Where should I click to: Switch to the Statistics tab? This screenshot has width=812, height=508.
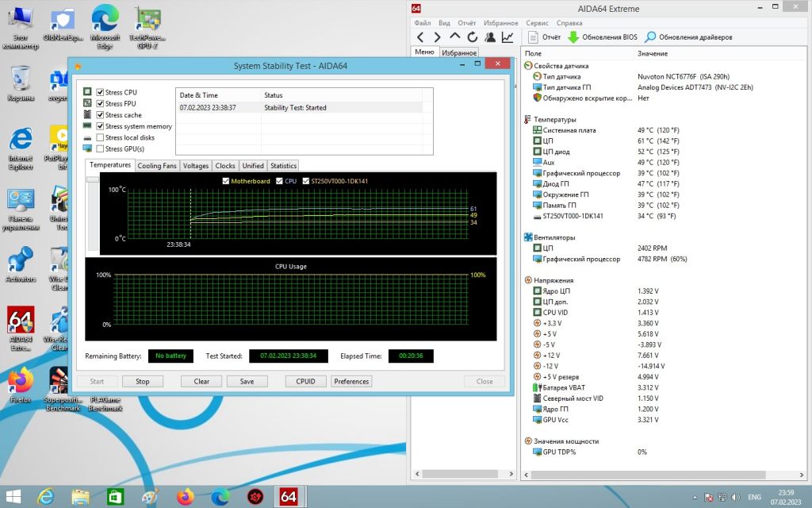283,166
